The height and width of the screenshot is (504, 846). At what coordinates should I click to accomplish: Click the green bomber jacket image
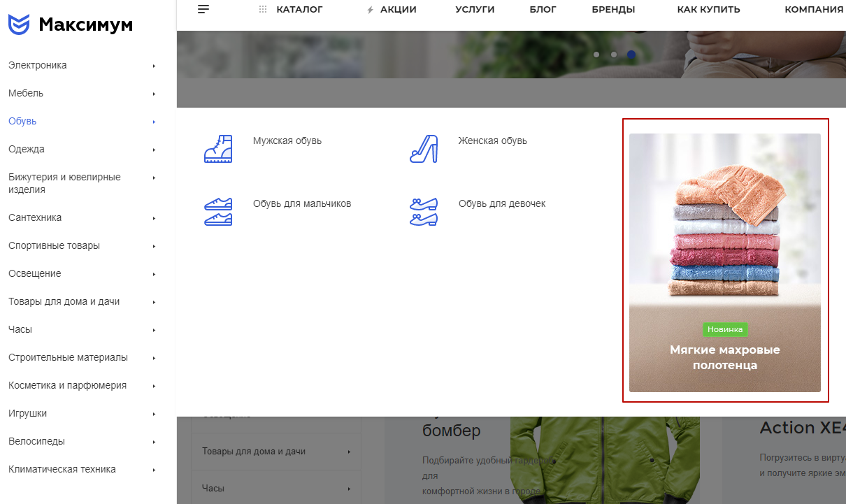[x=605, y=460]
